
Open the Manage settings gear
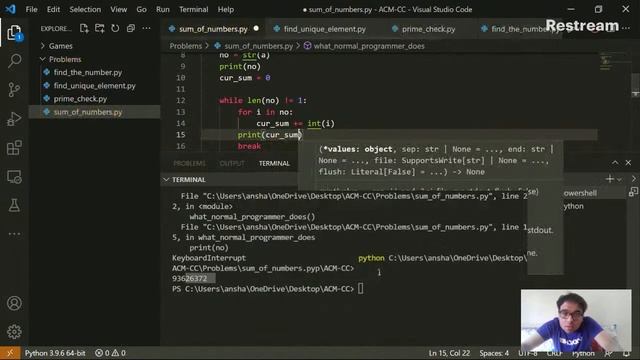pyautogui.click(x=14, y=331)
